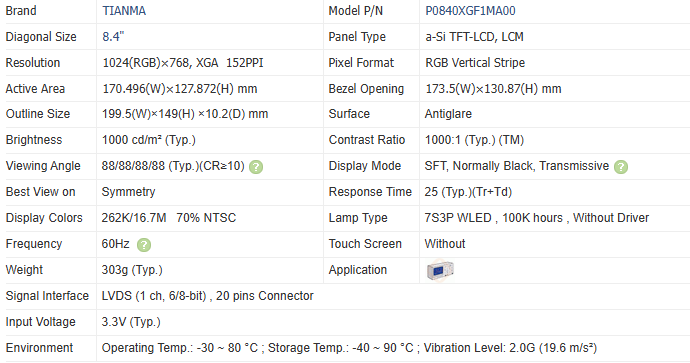Open the P0840XGF1MA00 model number link
Viewport: 690px width, 363px height.
point(470,11)
